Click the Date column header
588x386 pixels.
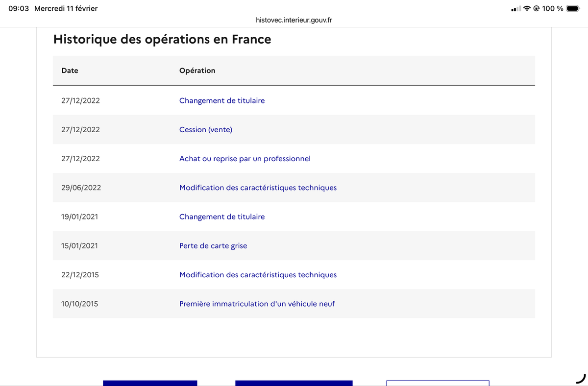(70, 71)
